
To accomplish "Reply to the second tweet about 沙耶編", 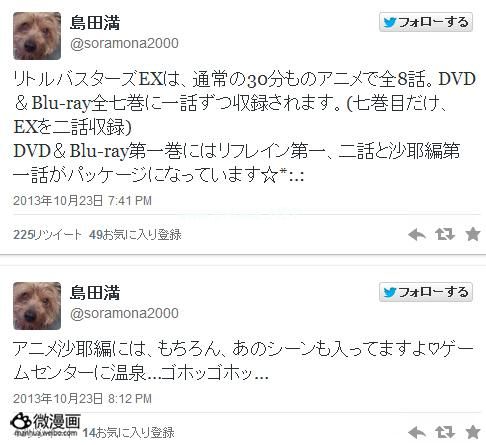I will tap(417, 433).
